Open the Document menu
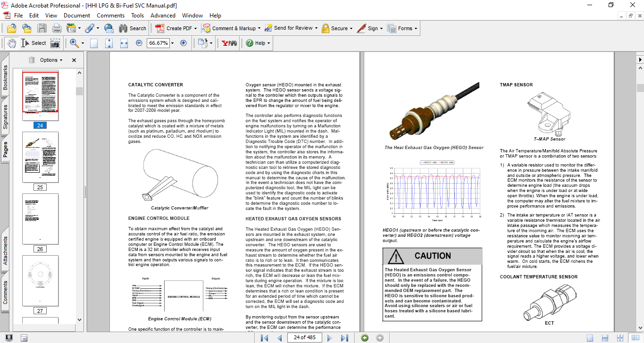Screen dimensions: 644x343 pos(77,16)
